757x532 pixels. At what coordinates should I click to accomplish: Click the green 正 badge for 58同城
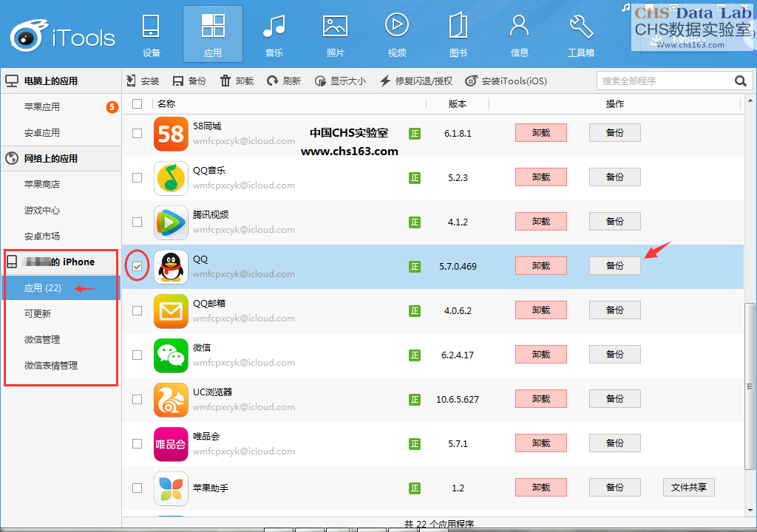coord(415,134)
